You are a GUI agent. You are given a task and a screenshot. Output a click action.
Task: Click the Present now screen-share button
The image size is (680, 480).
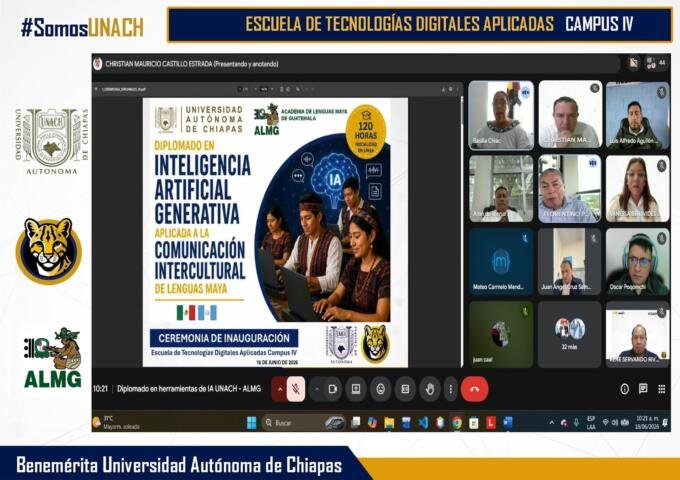[356, 389]
